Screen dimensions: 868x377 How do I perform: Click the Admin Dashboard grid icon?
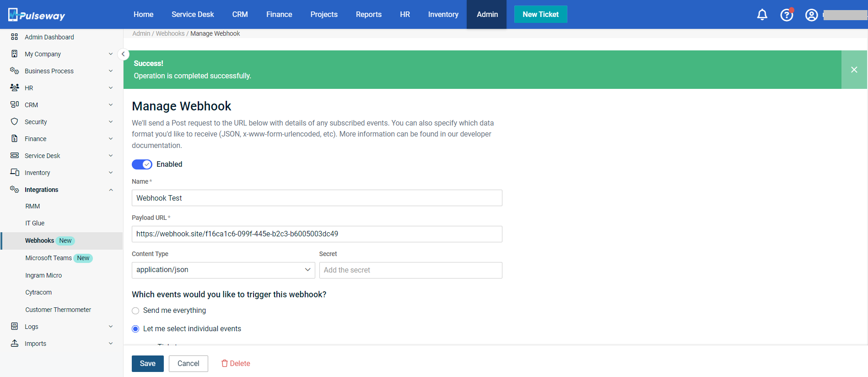(15, 37)
